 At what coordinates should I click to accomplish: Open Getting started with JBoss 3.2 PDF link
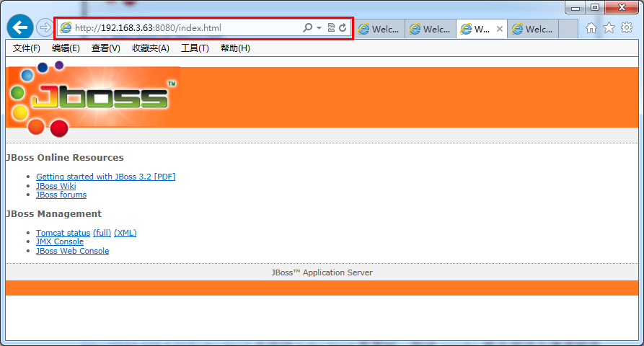click(x=105, y=177)
